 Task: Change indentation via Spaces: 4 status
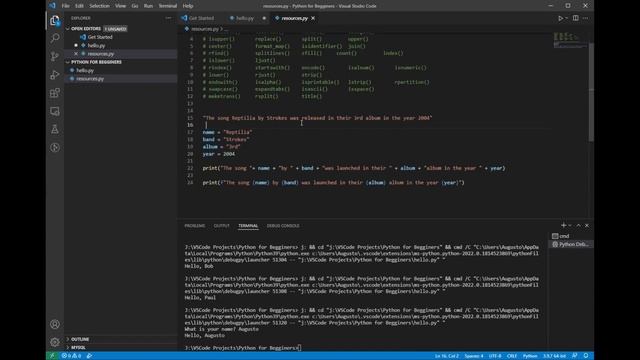(474, 356)
